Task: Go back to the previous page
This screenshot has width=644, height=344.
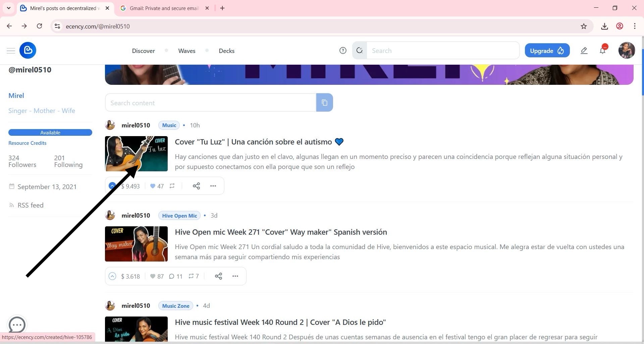Action: coord(9,26)
